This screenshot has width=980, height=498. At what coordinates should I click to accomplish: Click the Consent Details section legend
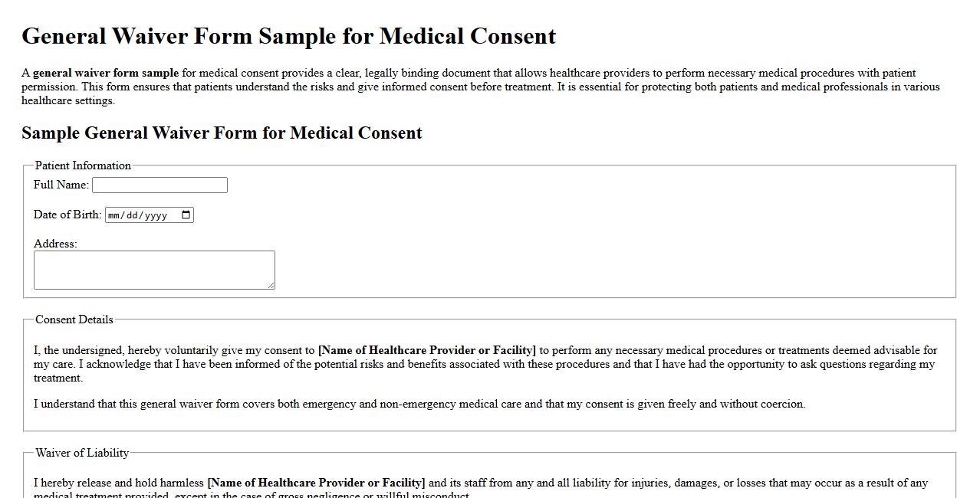click(x=74, y=319)
